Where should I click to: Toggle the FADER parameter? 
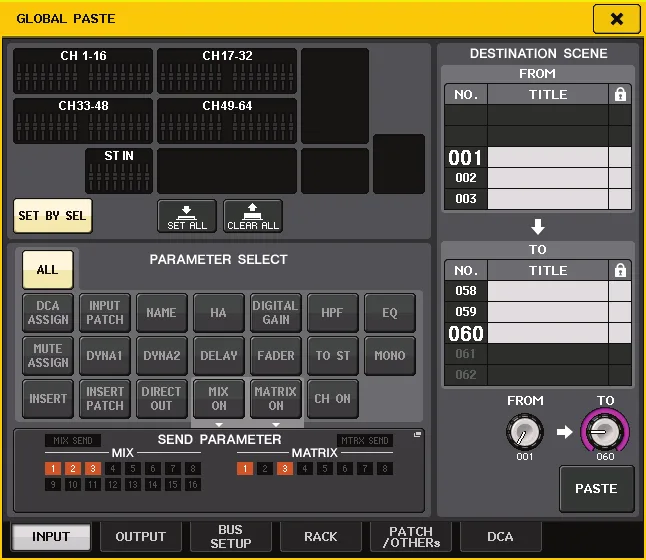click(276, 356)
